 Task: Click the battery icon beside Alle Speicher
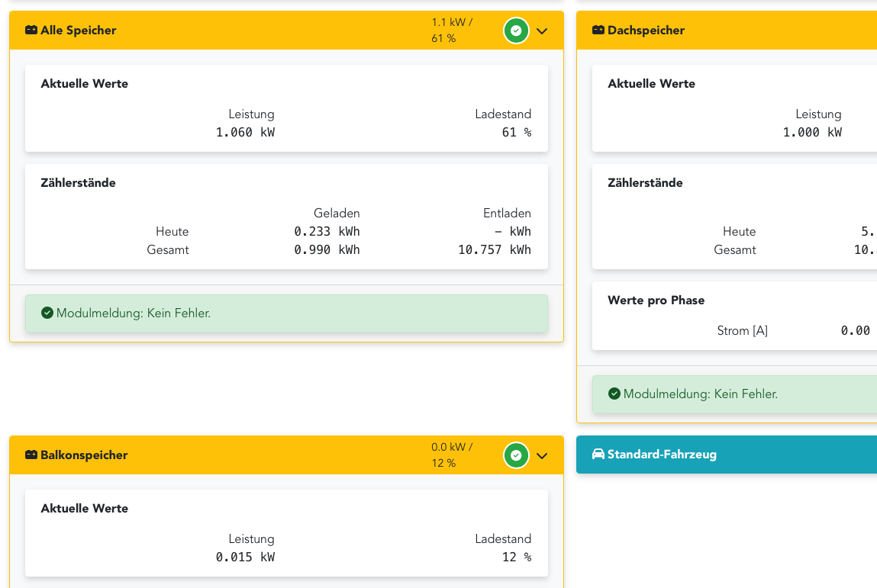(x=31, y=31)
